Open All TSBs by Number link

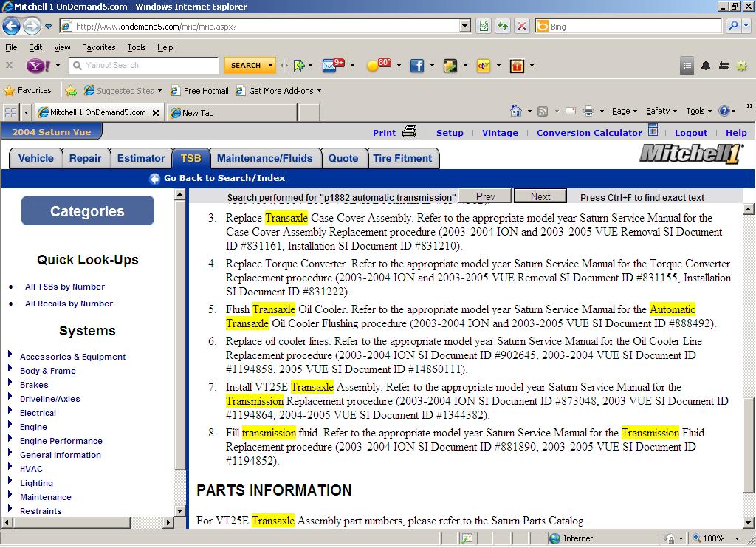click(64, 287)
